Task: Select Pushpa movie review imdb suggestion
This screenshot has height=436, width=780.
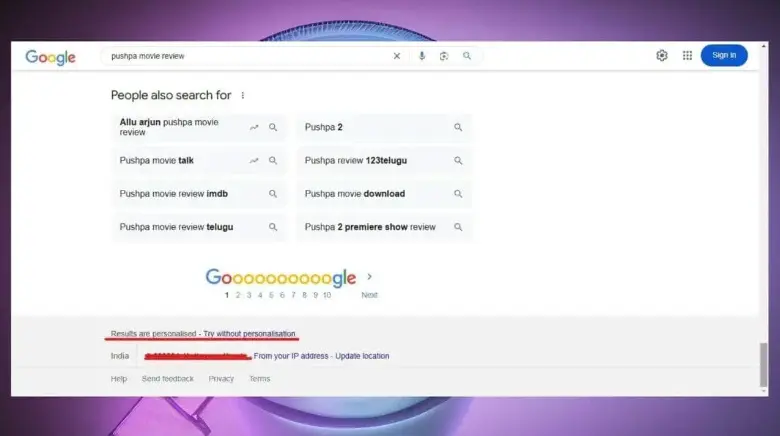Action: (199, 194)
